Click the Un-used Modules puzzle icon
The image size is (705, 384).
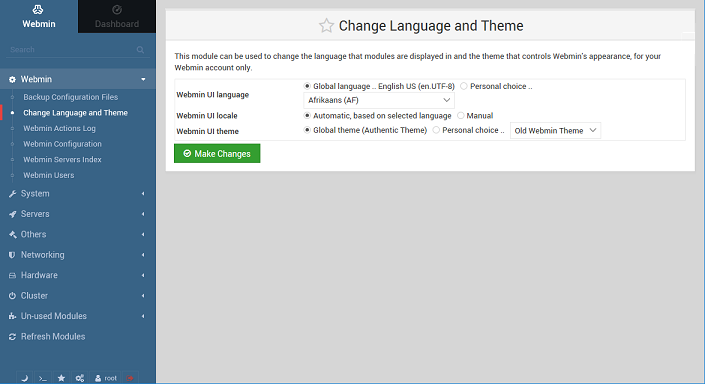[12, 316]
